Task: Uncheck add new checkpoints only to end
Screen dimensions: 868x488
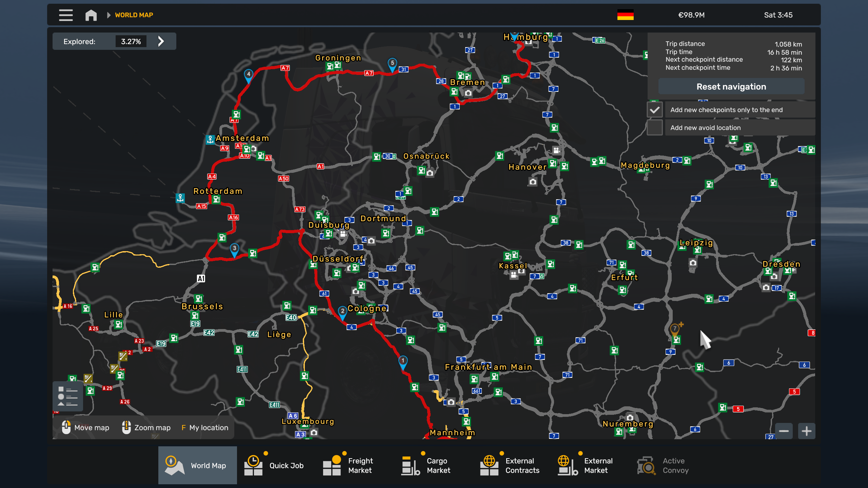Action: click(x=655, y=110)
